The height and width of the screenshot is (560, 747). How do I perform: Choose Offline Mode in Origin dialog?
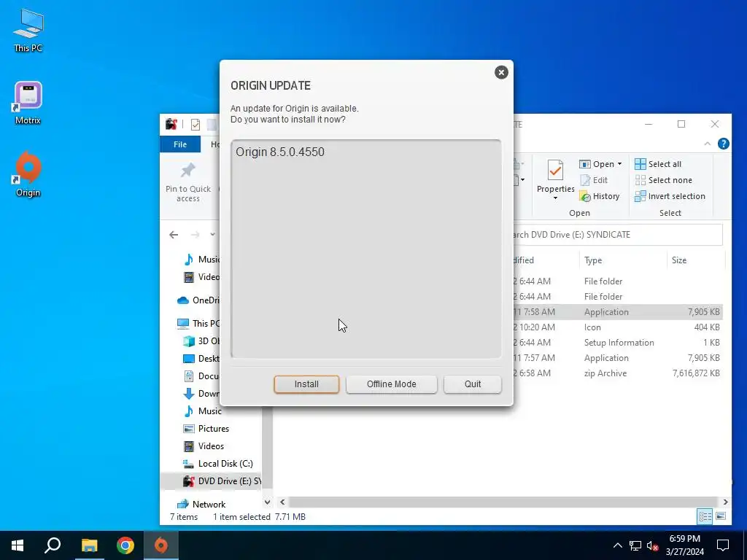[391, 384]
